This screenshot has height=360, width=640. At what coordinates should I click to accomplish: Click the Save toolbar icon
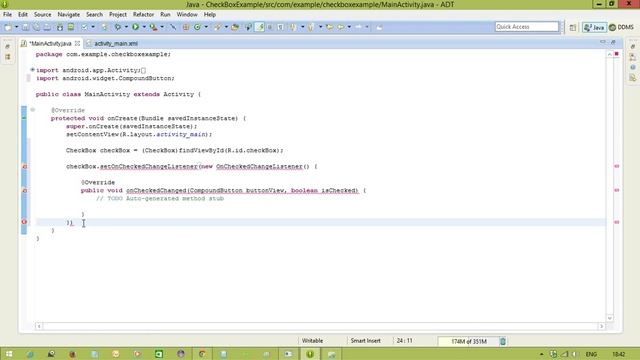[x=25, y=27]
